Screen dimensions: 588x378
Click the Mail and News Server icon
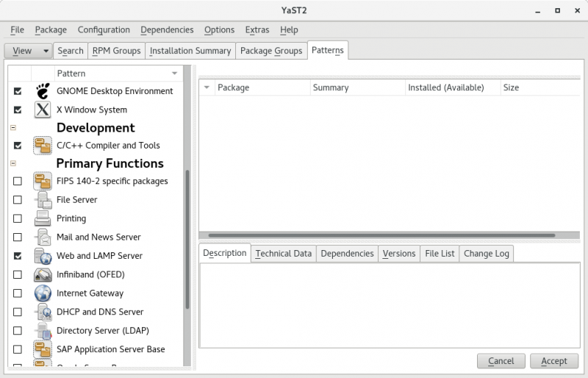43,237
